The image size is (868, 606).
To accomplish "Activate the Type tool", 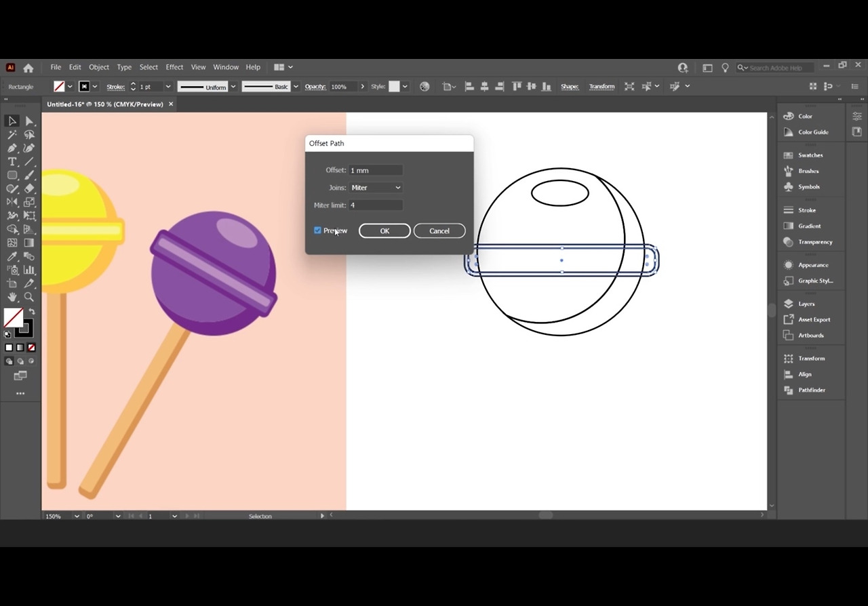I will coord(12,161).
